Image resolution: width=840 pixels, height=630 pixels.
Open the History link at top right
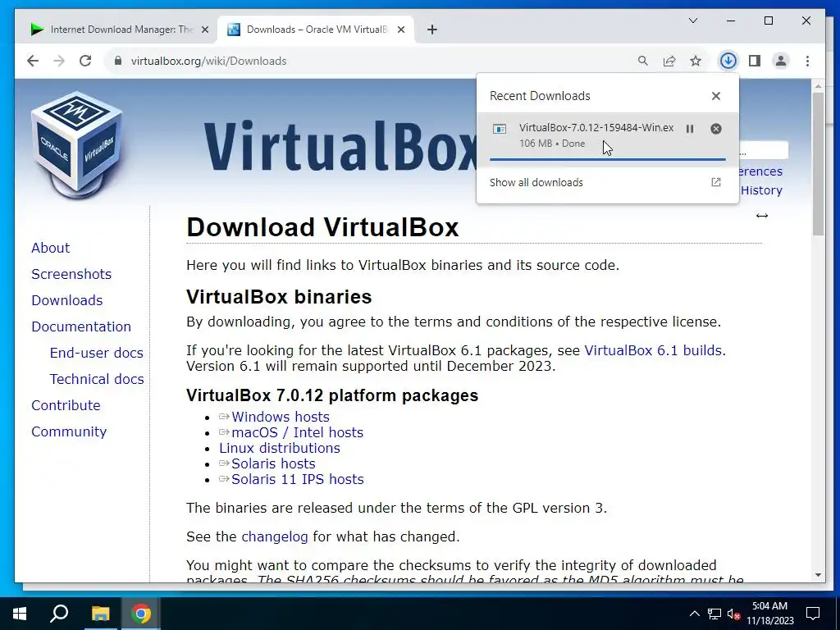pyautogui.click(x=761, y=190)
